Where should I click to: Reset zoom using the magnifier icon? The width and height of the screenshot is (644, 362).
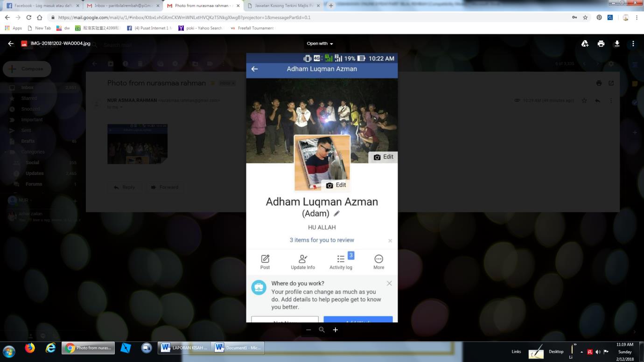(322, 330)
